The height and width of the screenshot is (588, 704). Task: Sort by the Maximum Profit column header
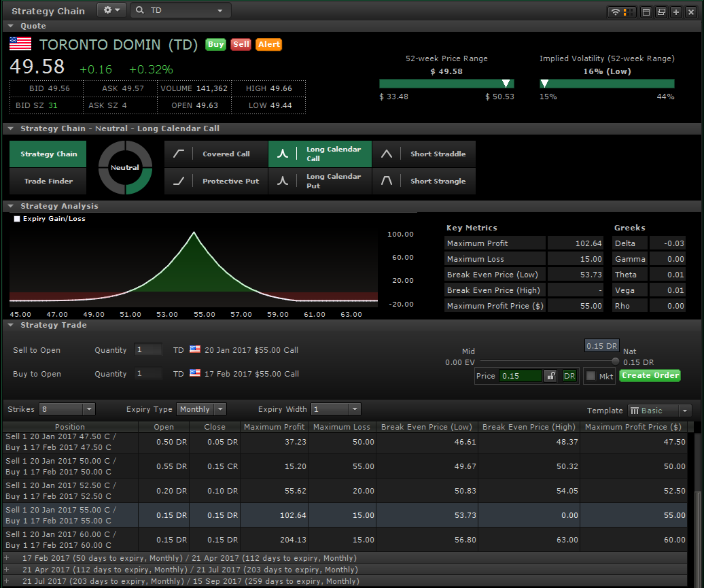(x=275, y=427)
